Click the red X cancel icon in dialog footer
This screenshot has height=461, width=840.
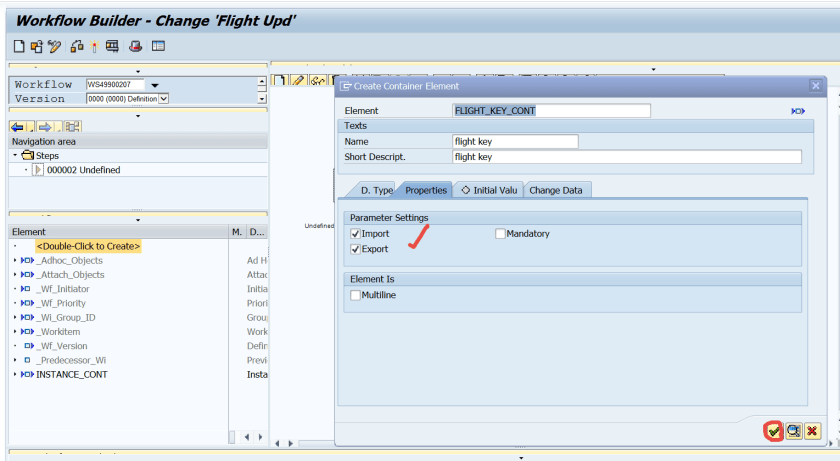812,431
